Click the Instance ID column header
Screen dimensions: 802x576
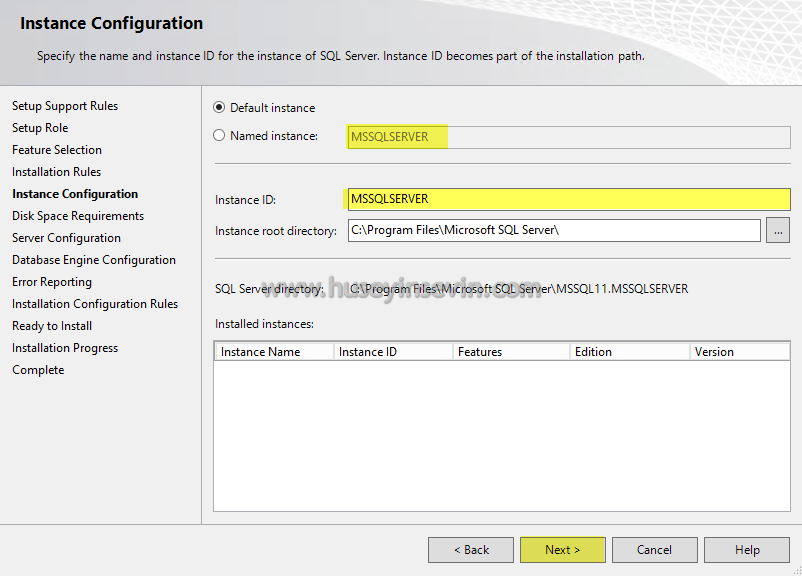coord(393,352)
